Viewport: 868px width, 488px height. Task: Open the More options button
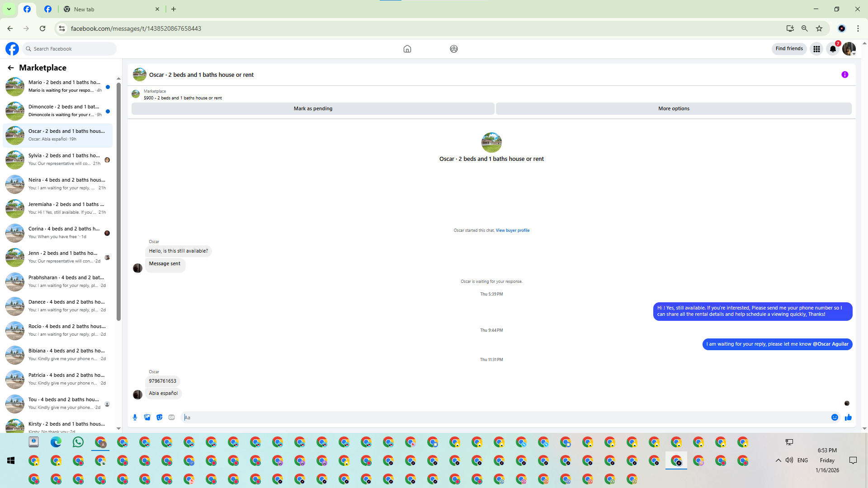coord(674,108)
